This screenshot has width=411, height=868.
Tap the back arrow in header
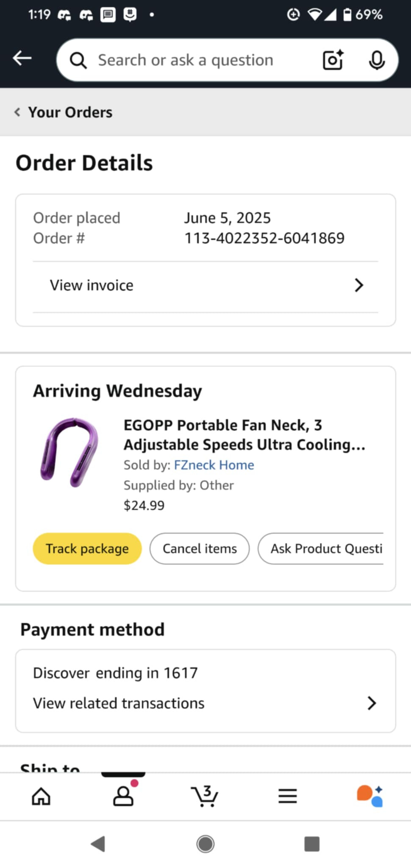coord(22,58)
